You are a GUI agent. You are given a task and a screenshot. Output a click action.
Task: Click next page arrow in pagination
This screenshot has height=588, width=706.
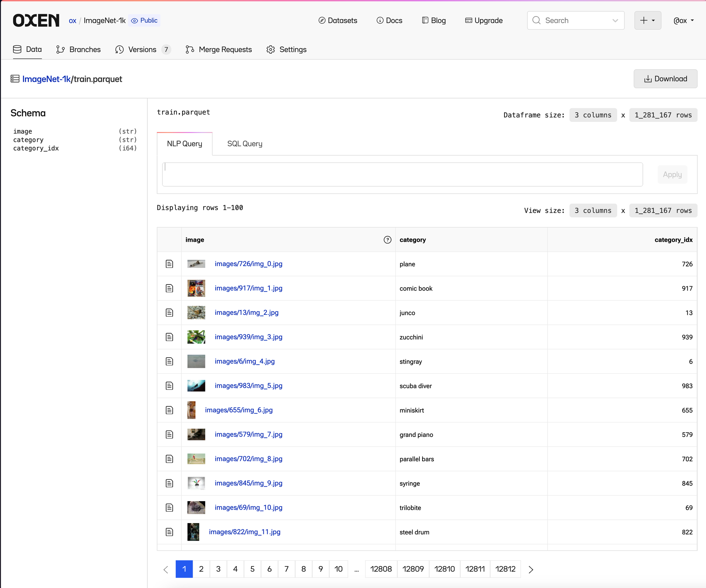tap(531, 569)
